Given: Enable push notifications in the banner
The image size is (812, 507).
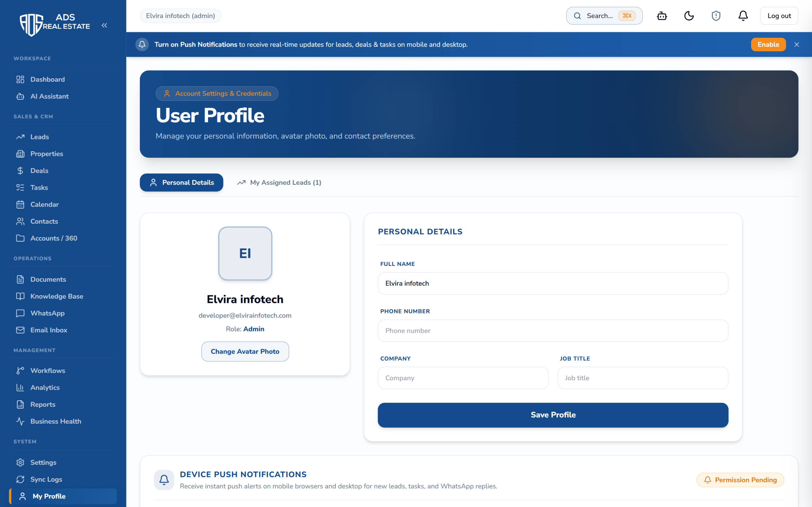Looking at the screenshot, I should click(x=768, y=45).
